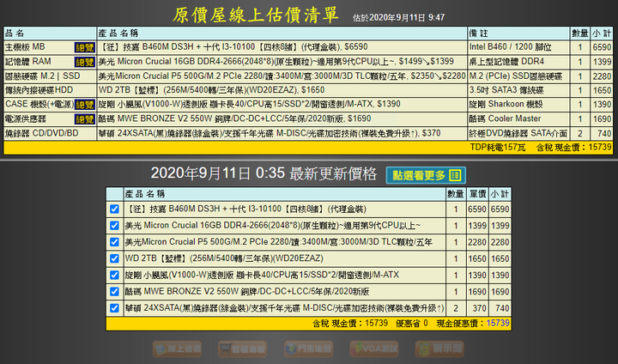This screenshot has width=618, height=364.
Task: Click the 終極DVD燒錄器 SATA介面 note cell
Action: pos(518,133)
